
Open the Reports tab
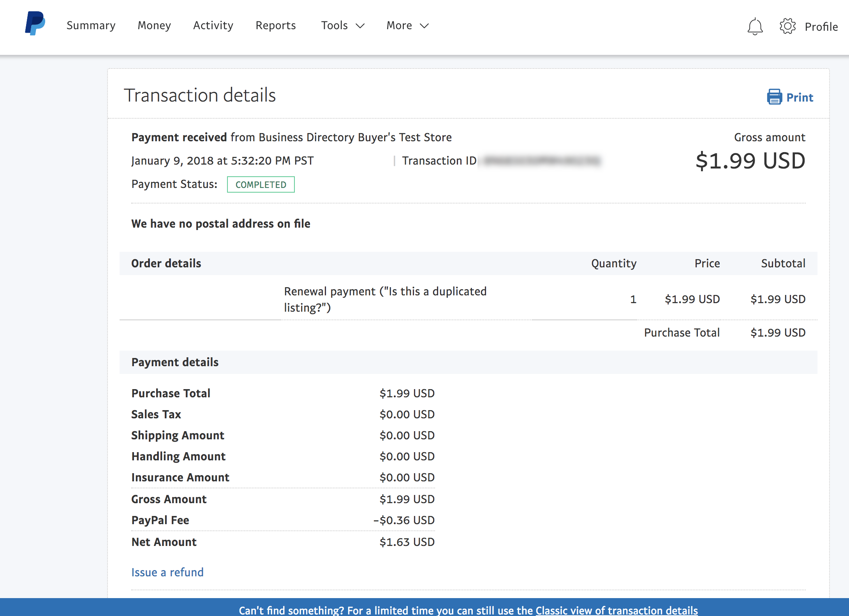(x=276, y=25)
